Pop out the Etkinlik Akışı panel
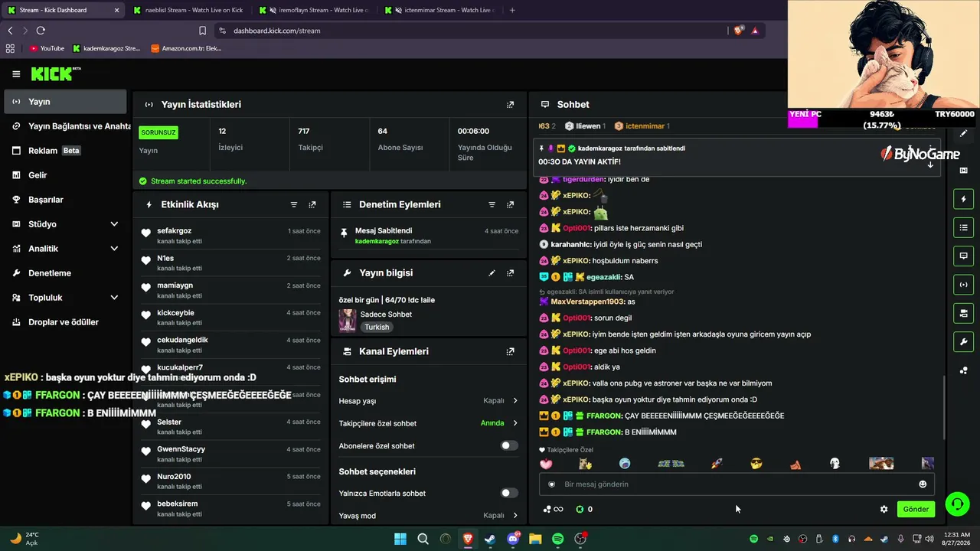The width and height of the screenshot is (980, 551). (312, 205)
